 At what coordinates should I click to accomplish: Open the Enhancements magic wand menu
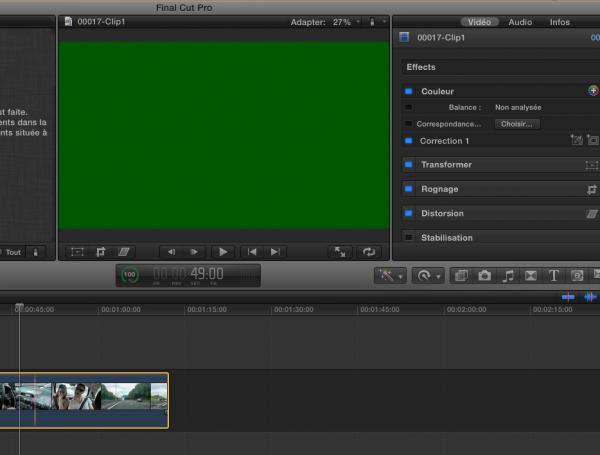[x=390, y=276]
